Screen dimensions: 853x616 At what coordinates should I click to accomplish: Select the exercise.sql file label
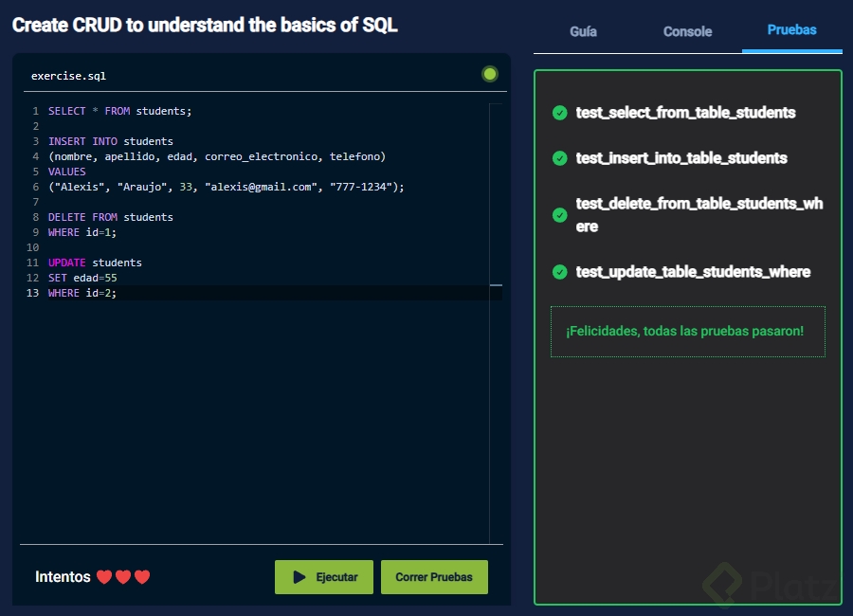click(68, 76)
